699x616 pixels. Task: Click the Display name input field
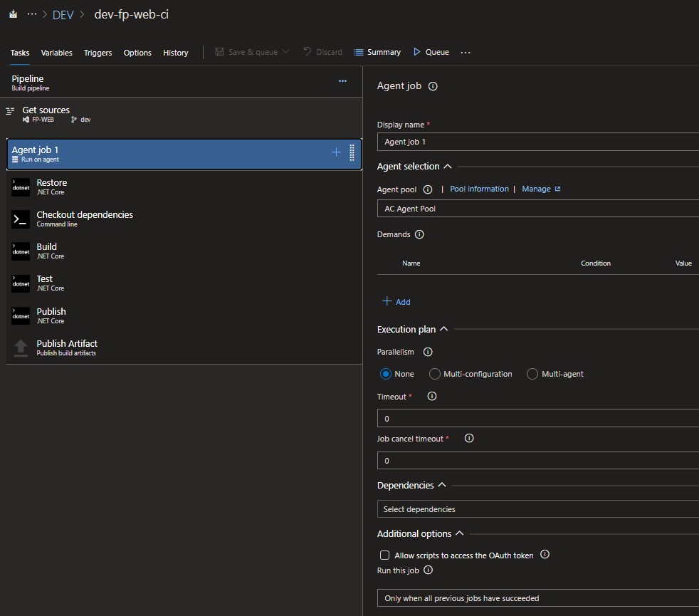[538, 142]
